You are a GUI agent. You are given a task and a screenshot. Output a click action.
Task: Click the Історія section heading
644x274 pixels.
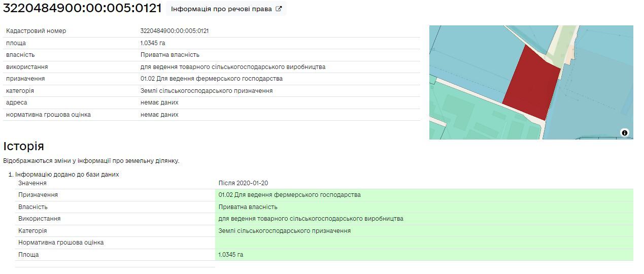[23, 147]
